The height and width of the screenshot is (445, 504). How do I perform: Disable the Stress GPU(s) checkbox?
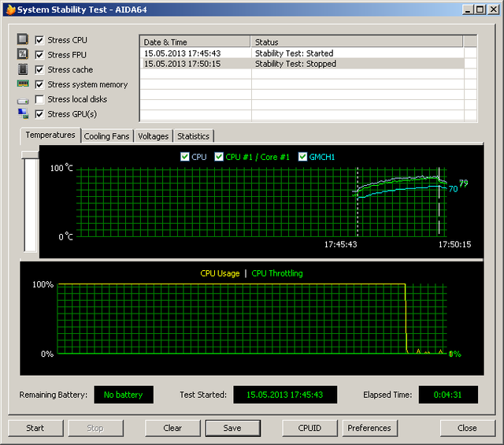pos(39,114)
